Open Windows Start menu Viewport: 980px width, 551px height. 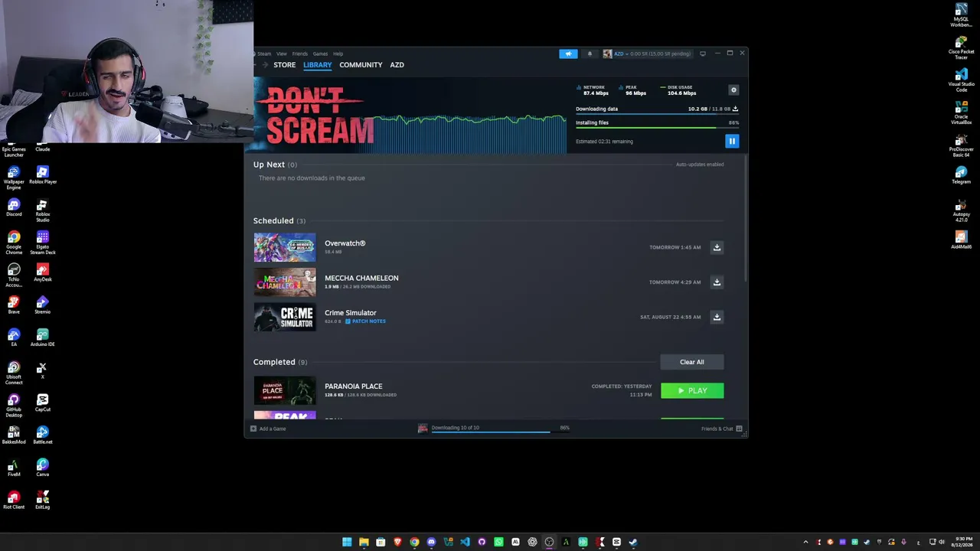click(347, 543)
